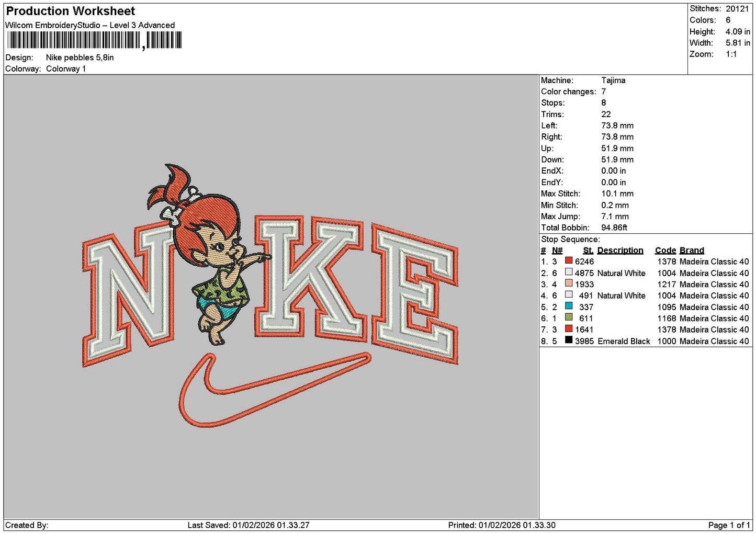756x534 pixels.
Task: Click the red swatch in row 1641
Action: pos(569,328)
